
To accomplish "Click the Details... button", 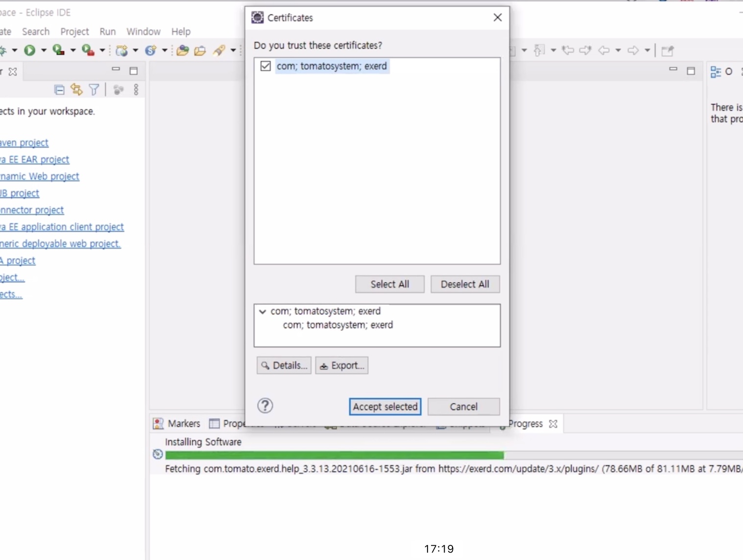I will coord(284,365).
